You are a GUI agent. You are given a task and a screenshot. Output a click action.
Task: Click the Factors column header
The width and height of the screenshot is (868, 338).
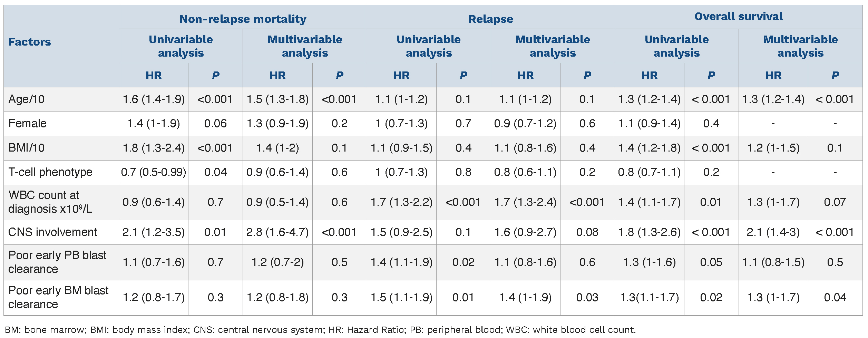[30, 42]
